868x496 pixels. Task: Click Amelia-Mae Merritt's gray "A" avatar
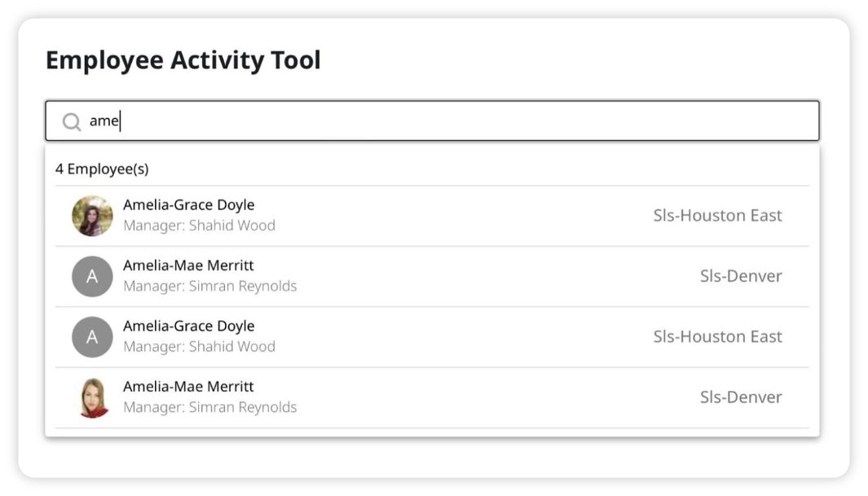[92, 276]
